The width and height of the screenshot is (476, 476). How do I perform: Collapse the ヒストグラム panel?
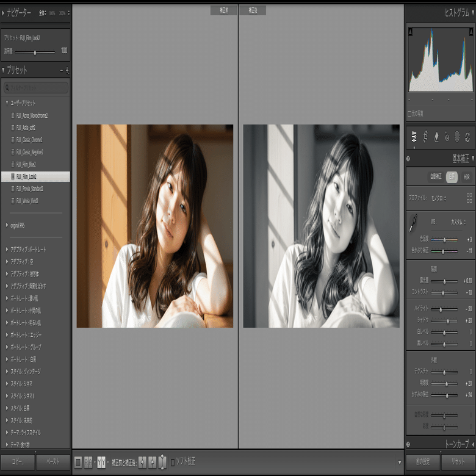473,12
